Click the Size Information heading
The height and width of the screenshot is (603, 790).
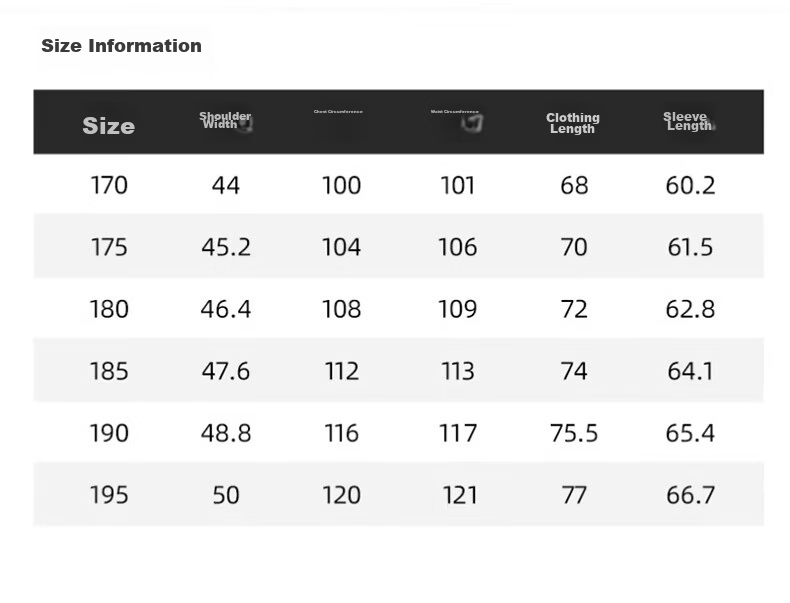coord(121,46)
